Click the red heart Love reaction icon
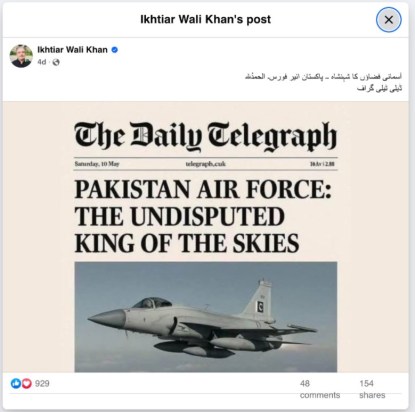The width and height of the screenshot is (415, 412). (27, 383)
